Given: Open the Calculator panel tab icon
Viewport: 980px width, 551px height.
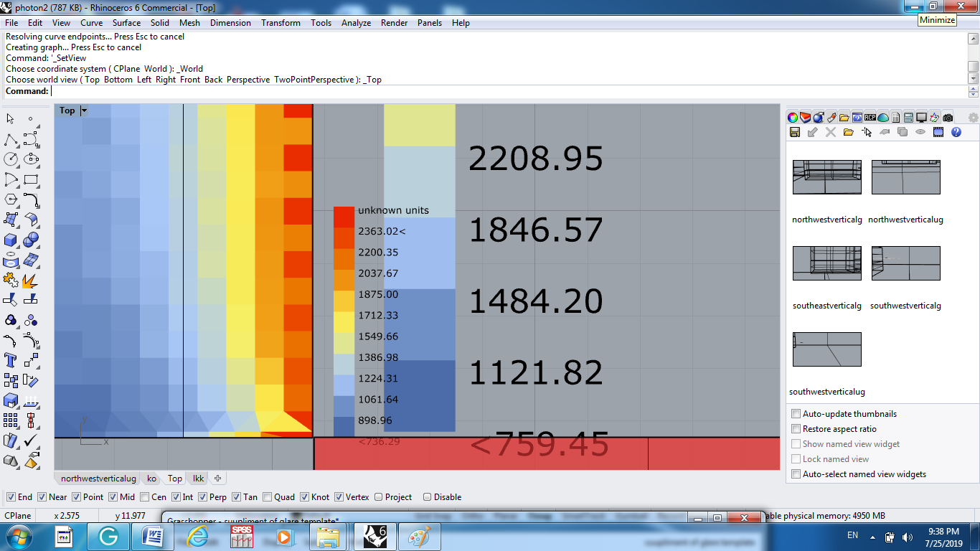Looking at the screenshot, I should pos(908,118).
